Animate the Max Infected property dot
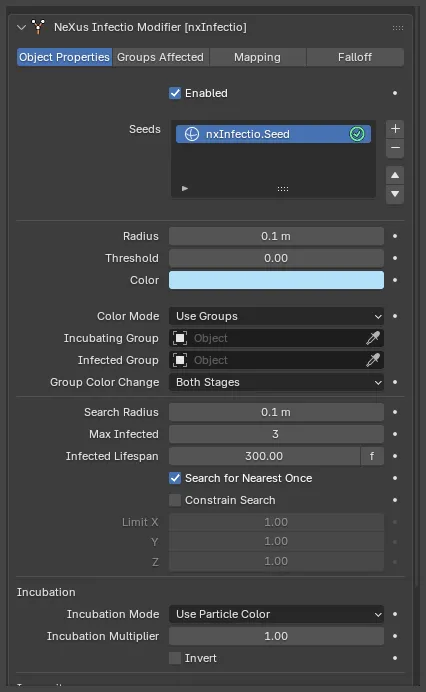The height and width of the screenshot is (692, 426). coord(395,434)
